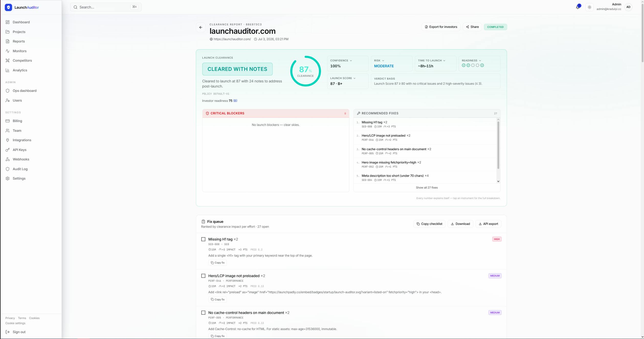Check the No cache-control headers checkbox
The width and height of the screenshot is (644, 339).
click(203, 313)
